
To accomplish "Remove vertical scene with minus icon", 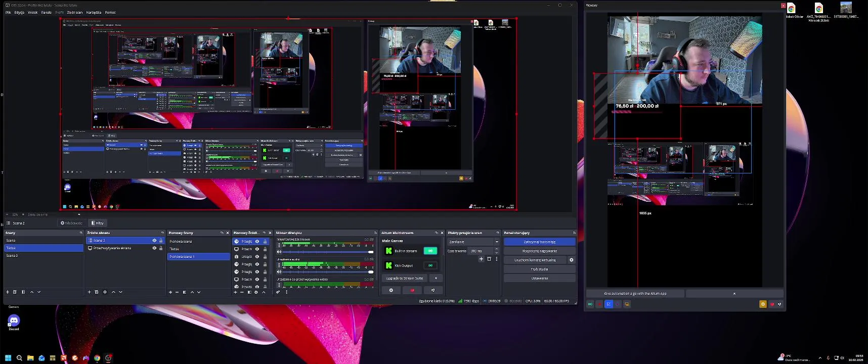I will pyautogui.click(x=177, y=292).
